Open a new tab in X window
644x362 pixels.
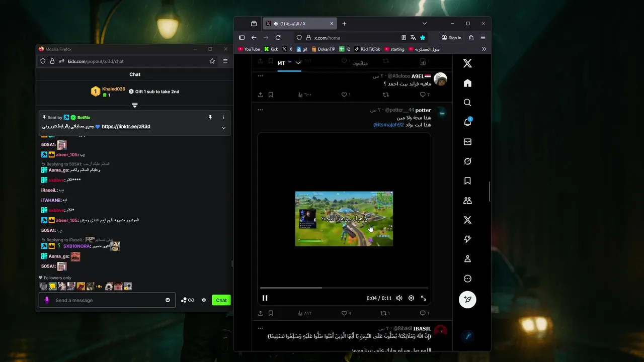[344, 24]
